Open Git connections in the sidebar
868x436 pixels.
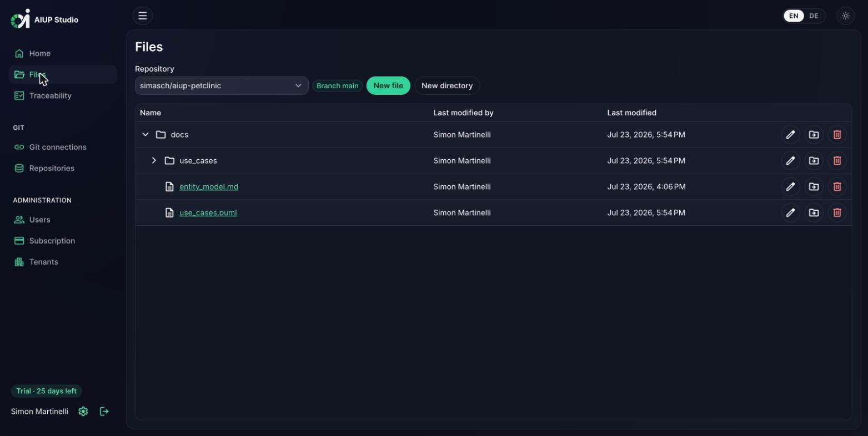tap(63, 148)
